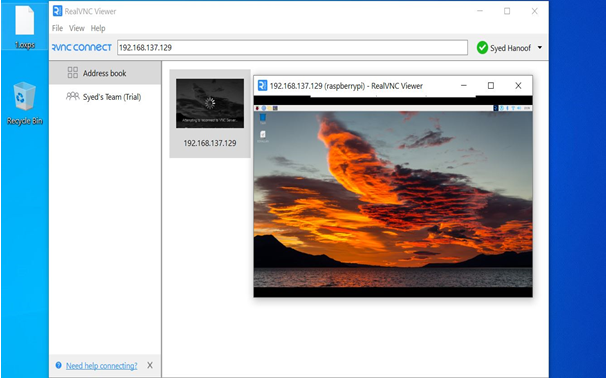This screenshot has width=613, height=382.
Task: Expand the Syed Hanoof account dropdown arrow
Action: (540, 48)
